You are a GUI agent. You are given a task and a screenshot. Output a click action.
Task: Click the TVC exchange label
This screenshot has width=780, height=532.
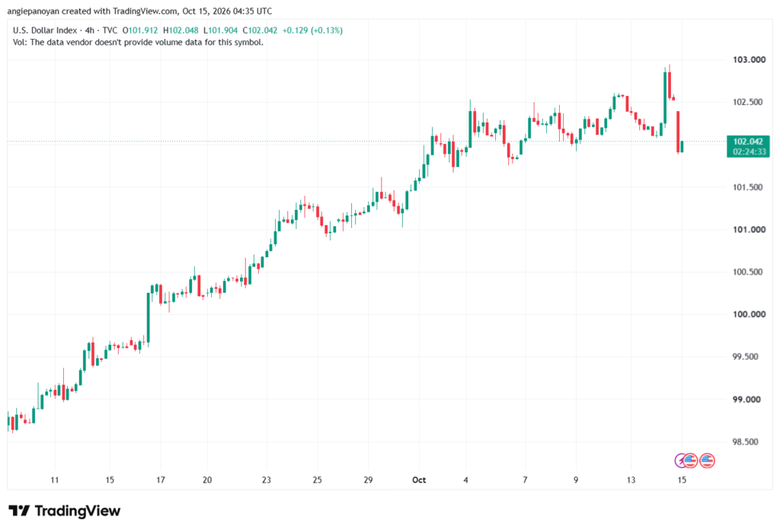click(x=110, y=30)
